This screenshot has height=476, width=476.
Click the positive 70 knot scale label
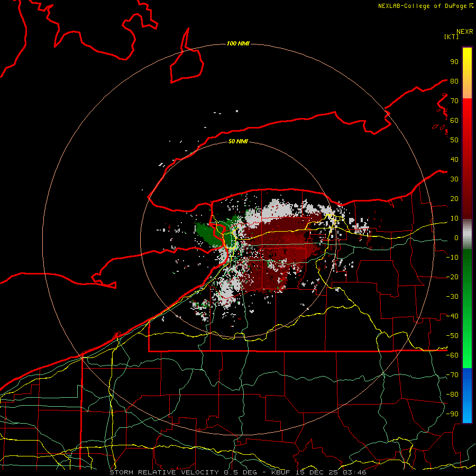(x=454, y=101)
